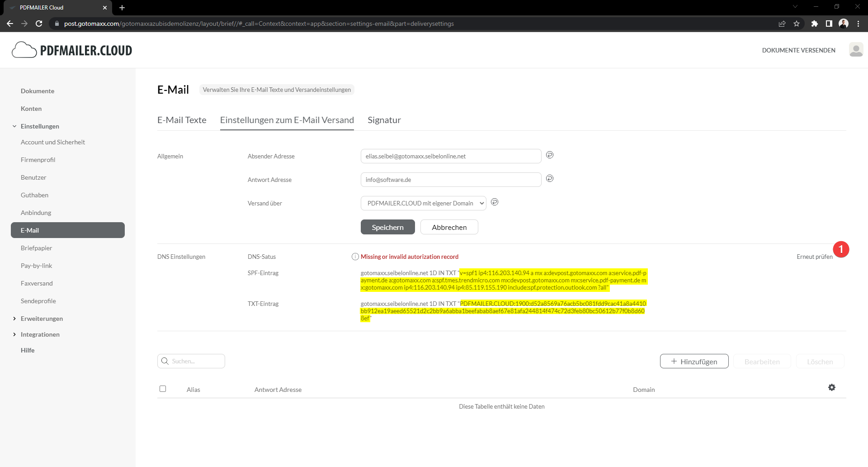Open a new browser tab
The height and width of the screenshot is (467, 868).
pyautogui.click(x=122, y=8)
